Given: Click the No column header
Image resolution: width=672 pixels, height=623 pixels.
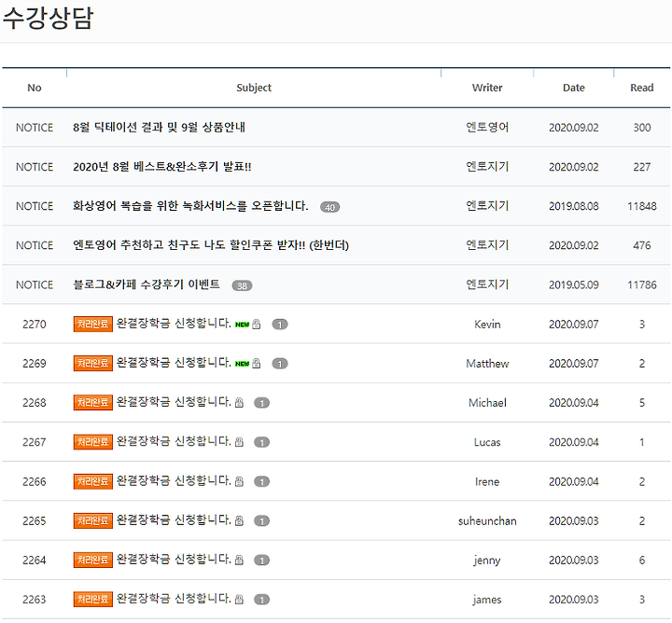Looking at the screenshot, I should 35,88.
